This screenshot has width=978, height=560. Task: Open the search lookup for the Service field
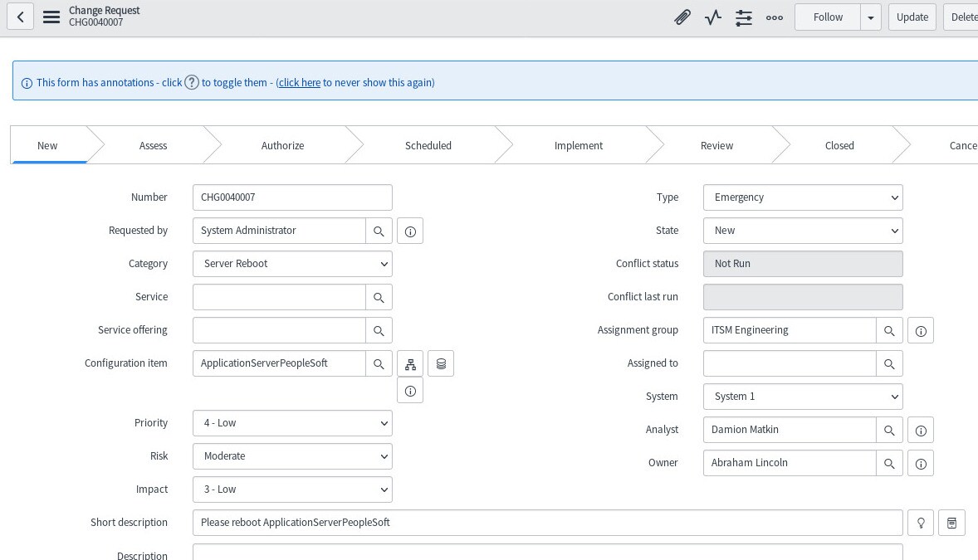click(379, 297)
